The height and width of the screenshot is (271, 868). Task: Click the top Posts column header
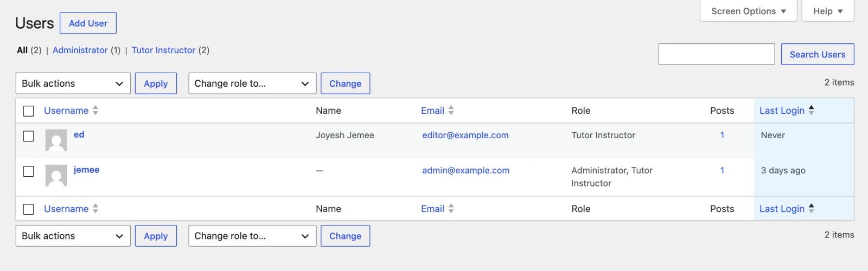[722, 111]
